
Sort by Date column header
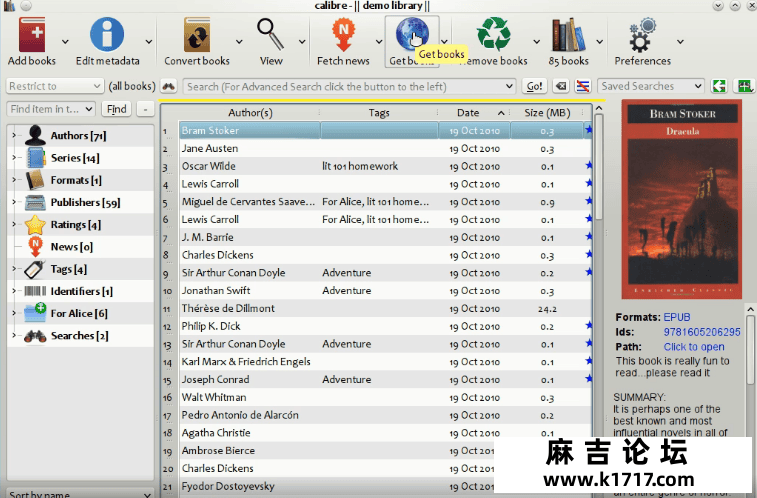click(x=474, y=112)
